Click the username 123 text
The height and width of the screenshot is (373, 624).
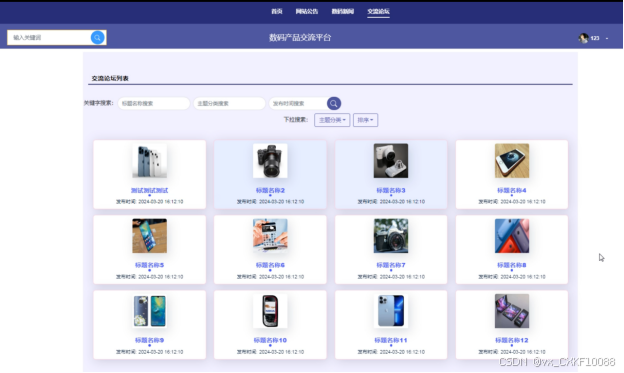pos(595,38)
